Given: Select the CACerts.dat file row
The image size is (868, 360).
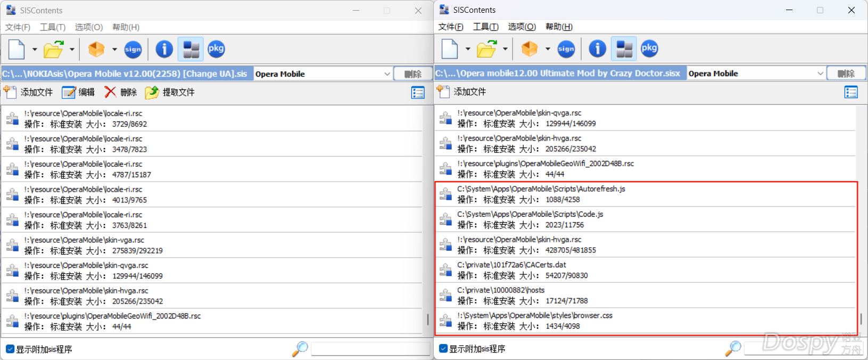Looking at the screenshot, I should pyautogui.click(x=646, y=270).
